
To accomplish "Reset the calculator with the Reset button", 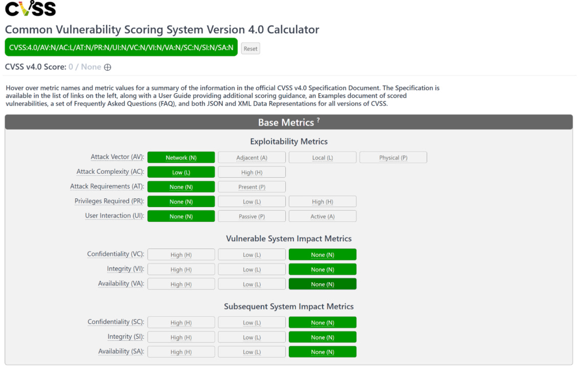I will coord(250,48).
